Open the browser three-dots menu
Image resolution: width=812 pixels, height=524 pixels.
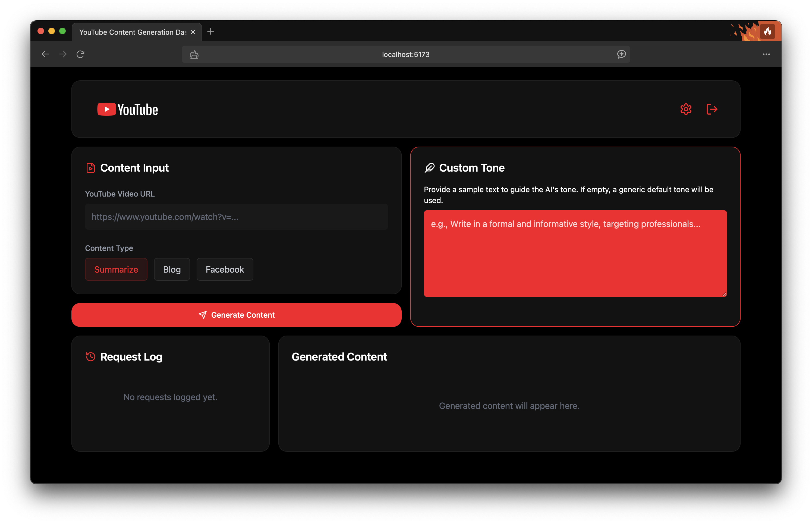766,54
